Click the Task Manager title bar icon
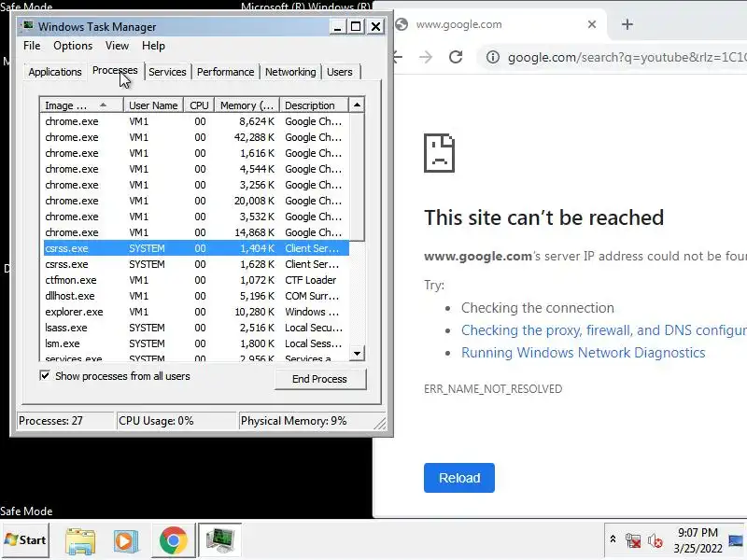This screenshot has width=747, height=560. coord(28,26)
